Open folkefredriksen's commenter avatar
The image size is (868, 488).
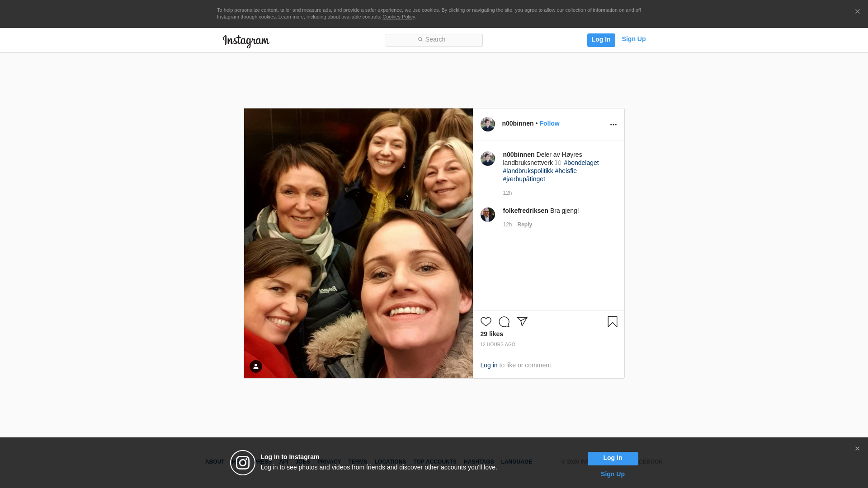click(487, 215)
